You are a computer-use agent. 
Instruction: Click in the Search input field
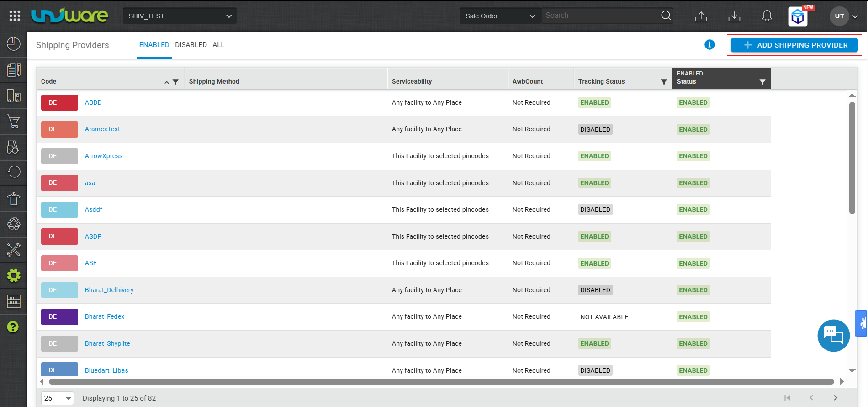[601, 16]
